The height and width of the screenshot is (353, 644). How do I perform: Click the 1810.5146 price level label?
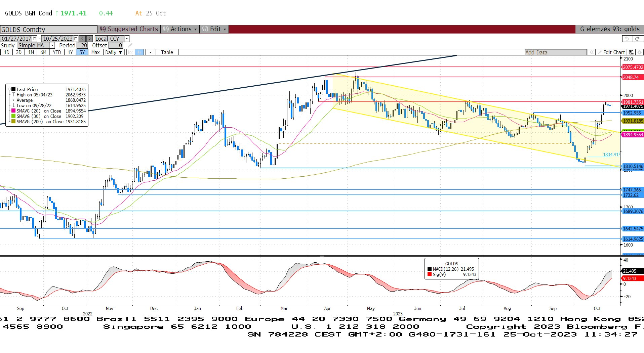tap(633, 166)
